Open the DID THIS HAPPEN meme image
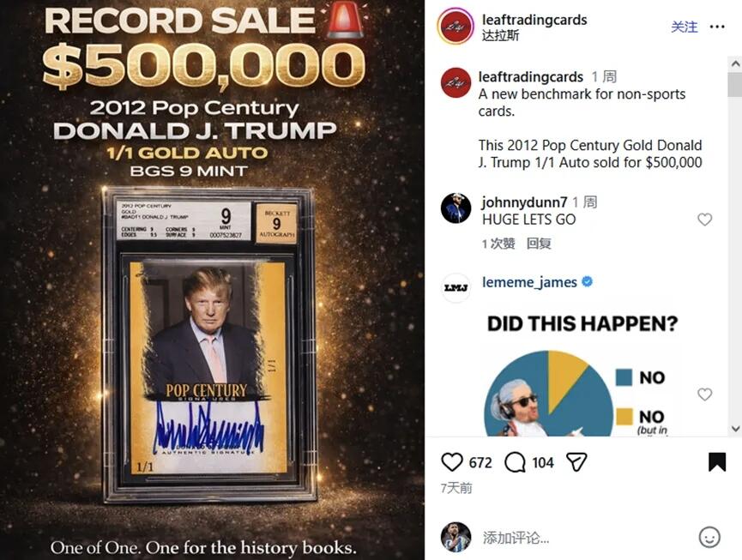This screenshot has height=560, width=742. click(582, 373)
